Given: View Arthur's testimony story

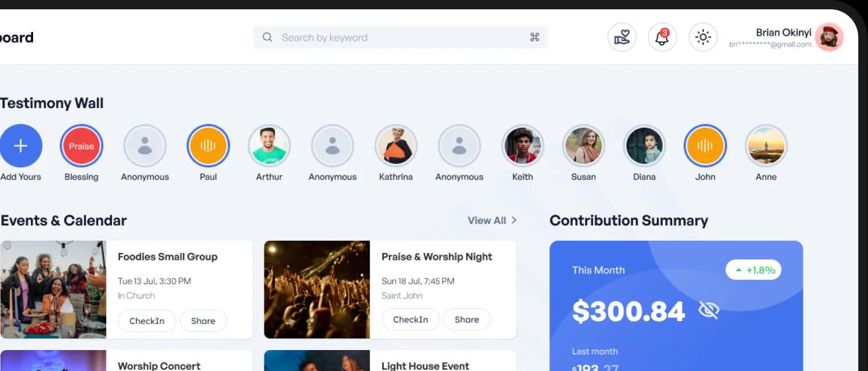Looking at the screenshot, I should pyautogui.click(x=269, y=146).
